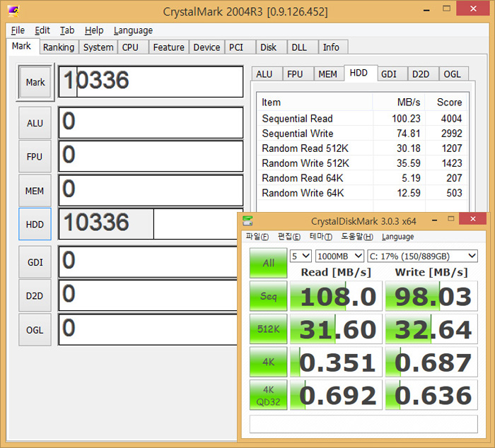Start the 4K QD32 test

point(268,395)
